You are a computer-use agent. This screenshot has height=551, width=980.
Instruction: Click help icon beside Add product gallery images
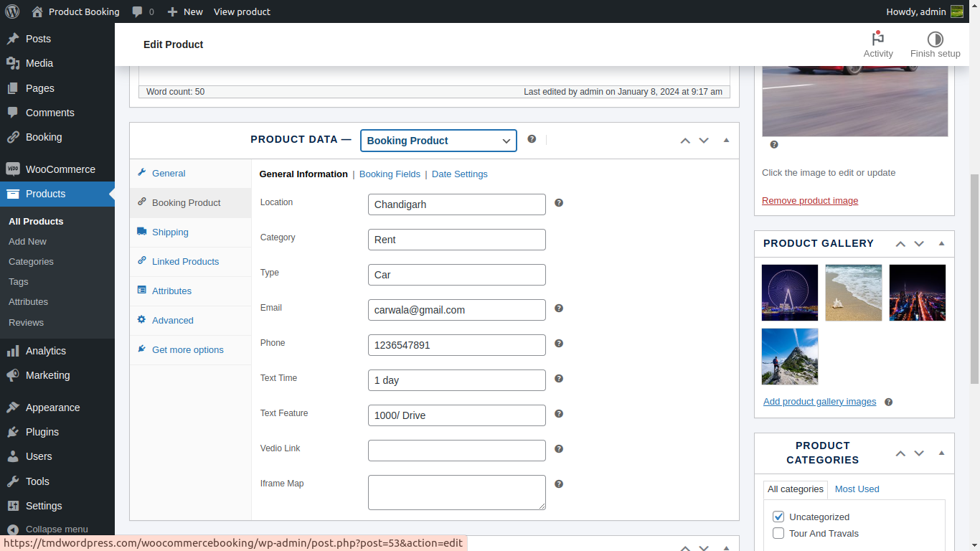888,402
